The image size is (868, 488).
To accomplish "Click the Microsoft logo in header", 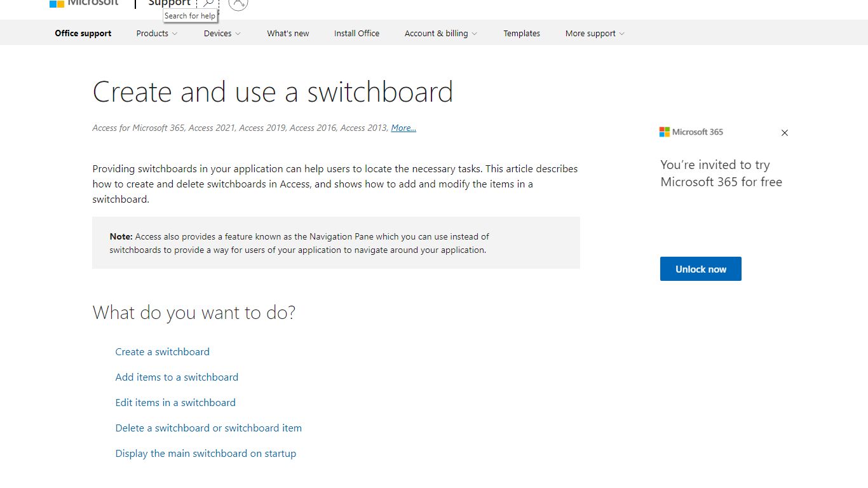I will click(x=84, y=3).
